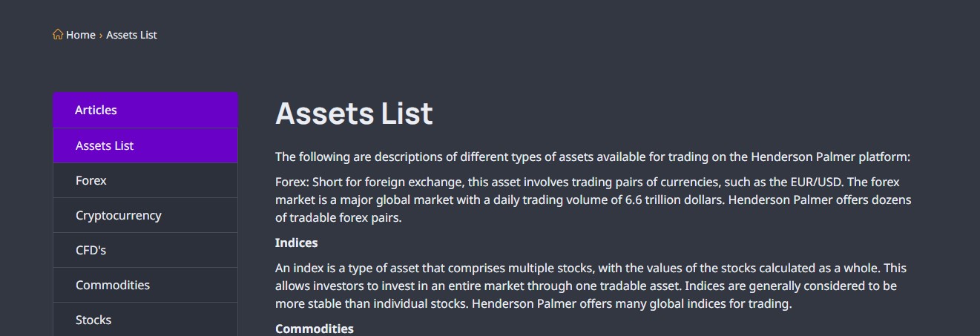
Task: Select the highlighted Assets List sidebar item
Action: coord(145,145)
